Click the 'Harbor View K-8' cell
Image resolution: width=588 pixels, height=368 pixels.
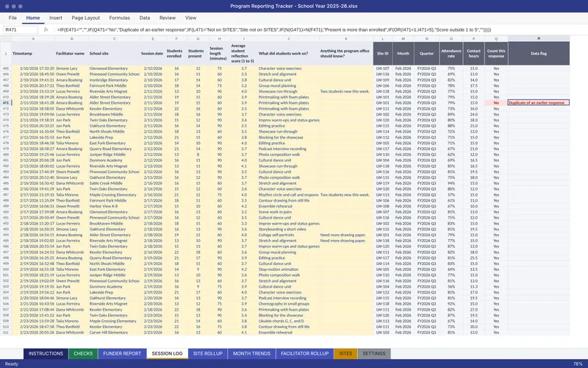click(x=115, y=206)
